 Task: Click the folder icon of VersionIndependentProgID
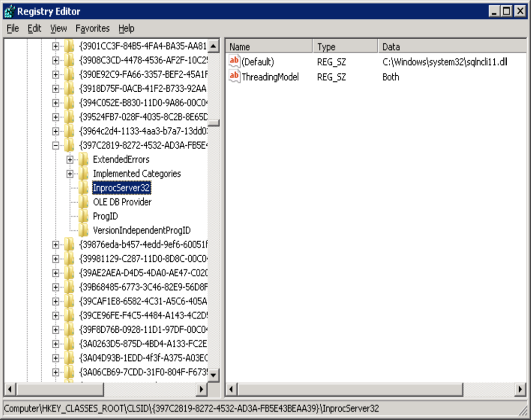tap(83, 230)
